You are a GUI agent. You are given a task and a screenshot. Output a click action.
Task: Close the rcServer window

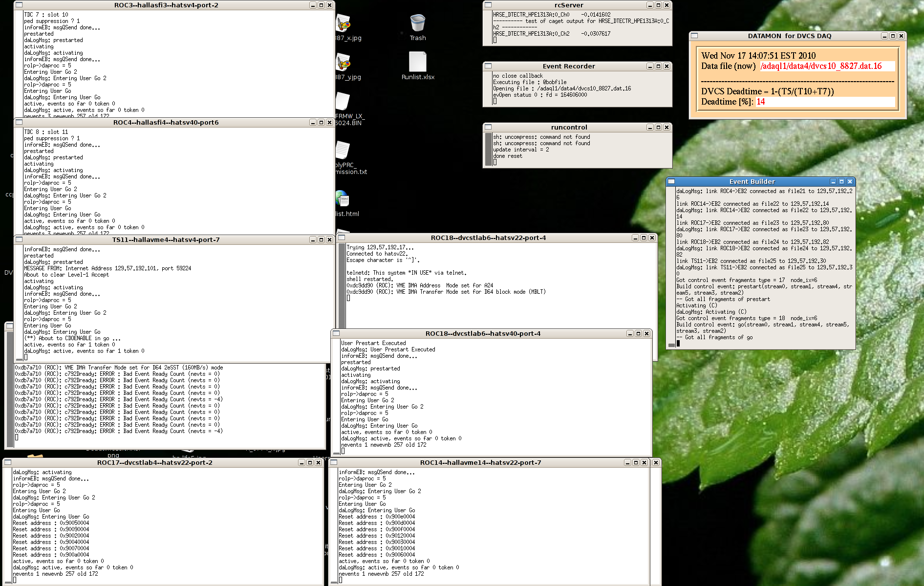[666, 5]
